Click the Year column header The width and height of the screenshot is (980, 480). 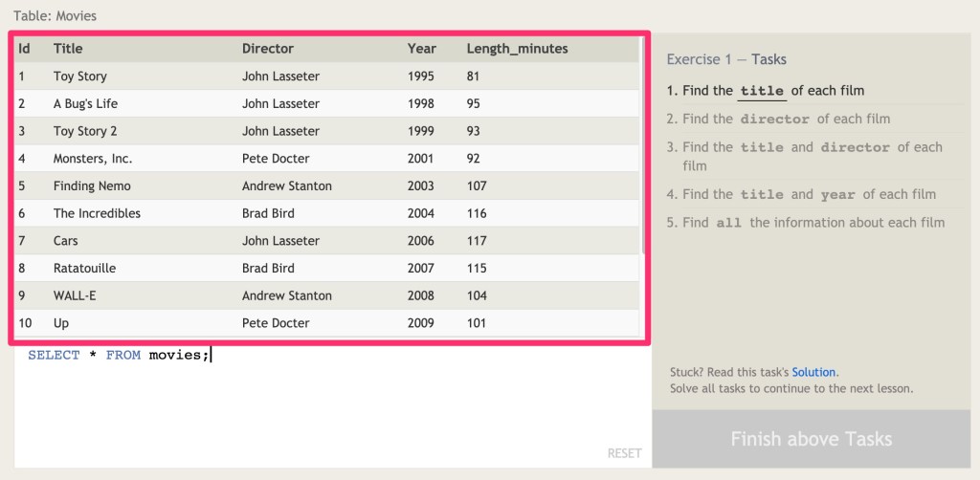pos(421,48)
